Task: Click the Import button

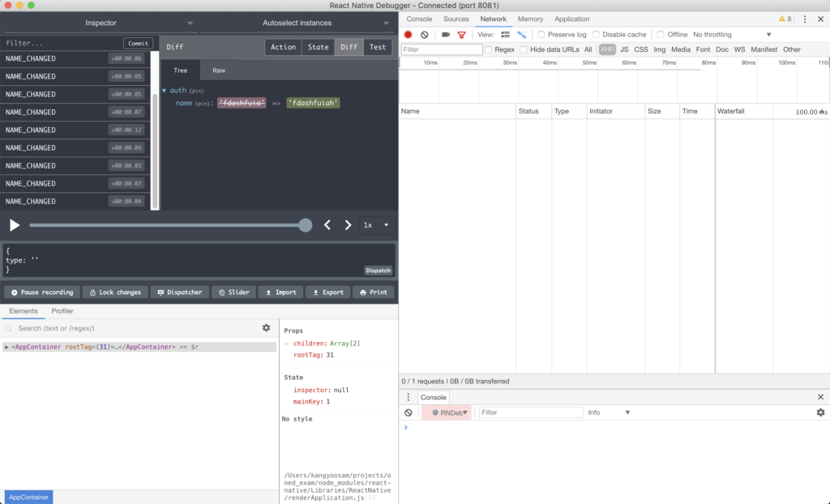Action: pos(281,293)
